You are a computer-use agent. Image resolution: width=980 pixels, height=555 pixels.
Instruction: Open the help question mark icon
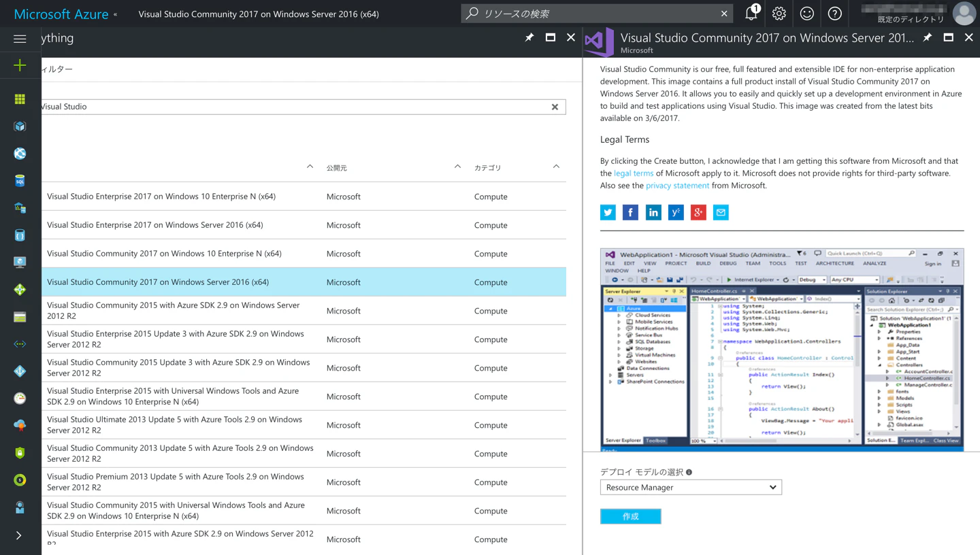(835, 14)
